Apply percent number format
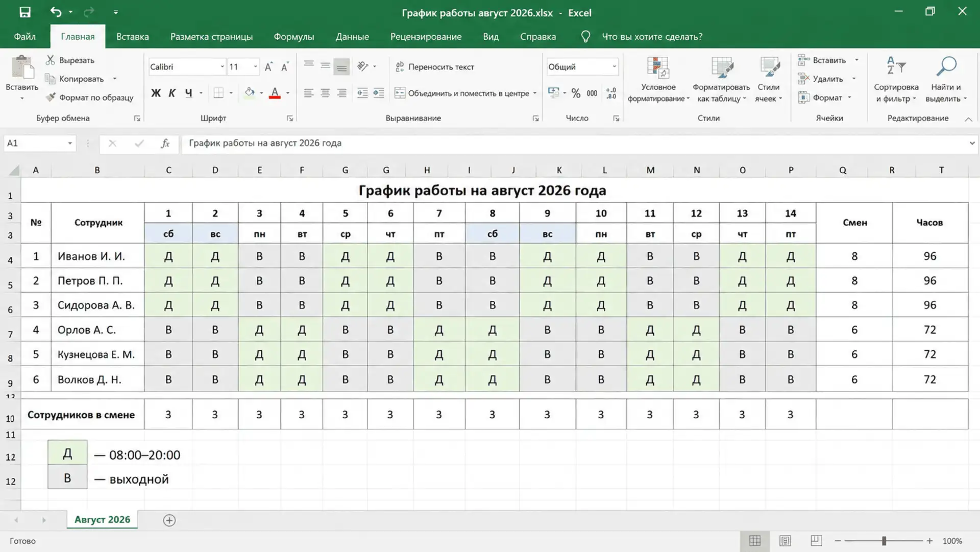 tap(576, 93)
